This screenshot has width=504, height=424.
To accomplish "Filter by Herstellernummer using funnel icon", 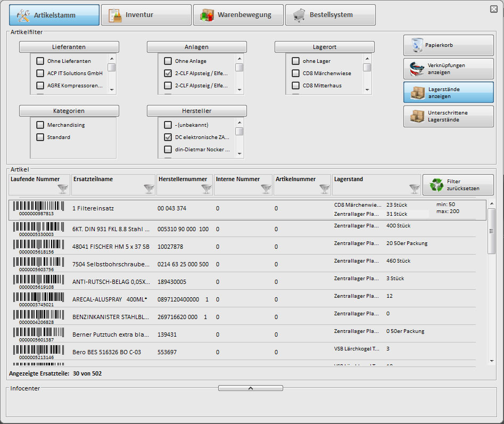I will pyautogui.click(x=206, y=189).
